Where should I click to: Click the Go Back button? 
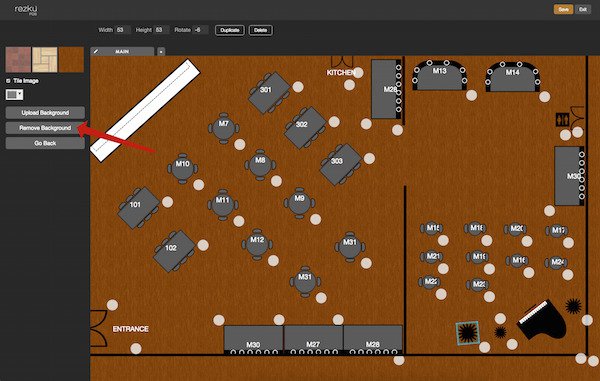click(x=45, y=143)
